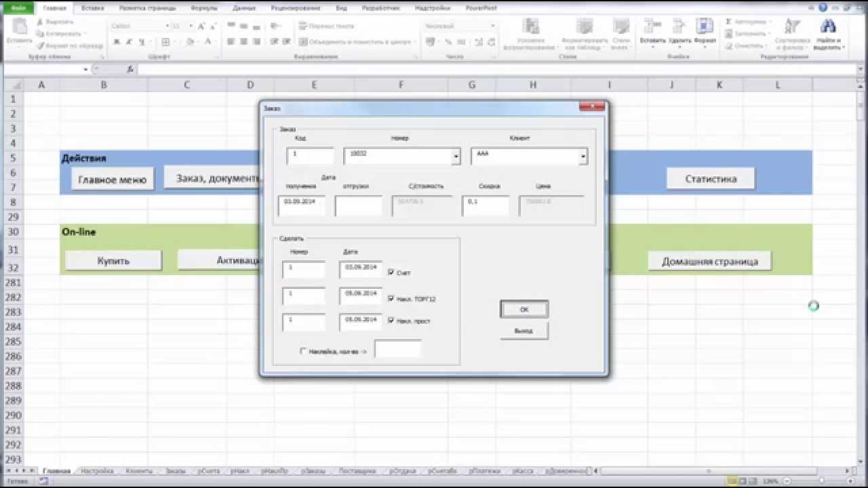
Task: Click the Copy (Копировать) icon
Action: [40, 33]
